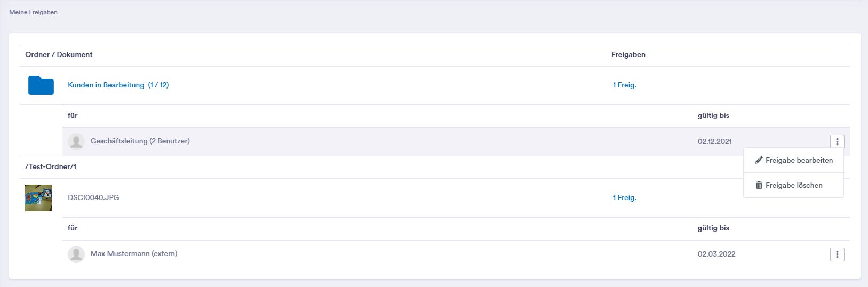
Task: Click the pencil edit icon
Action: coord(759,160)
